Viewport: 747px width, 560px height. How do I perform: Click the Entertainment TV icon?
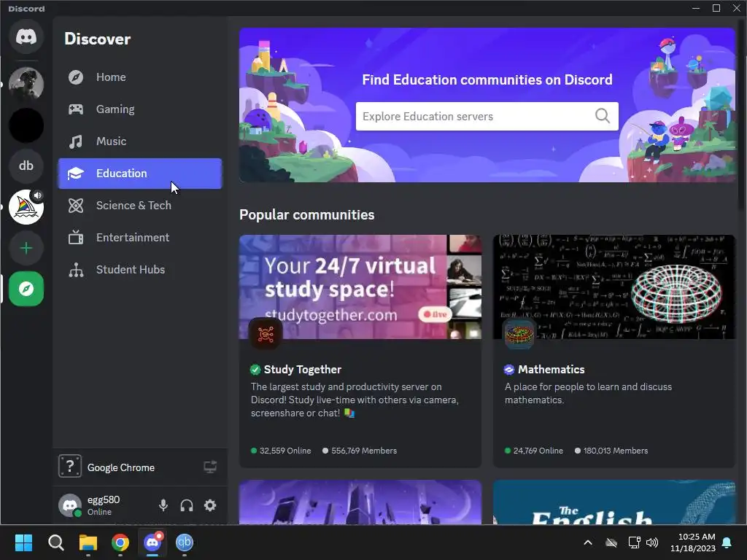pyautogui.click(x=76, y=237)
